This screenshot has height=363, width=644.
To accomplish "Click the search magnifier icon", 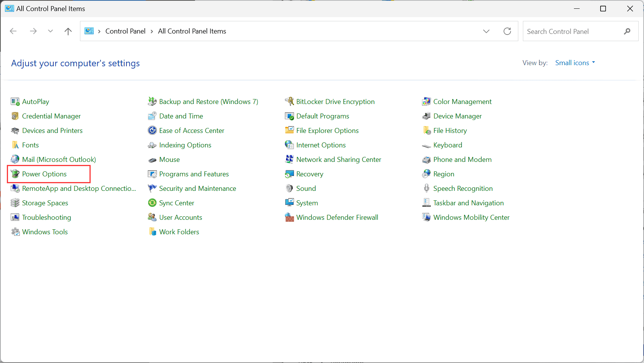I will [x=626, y=31].
